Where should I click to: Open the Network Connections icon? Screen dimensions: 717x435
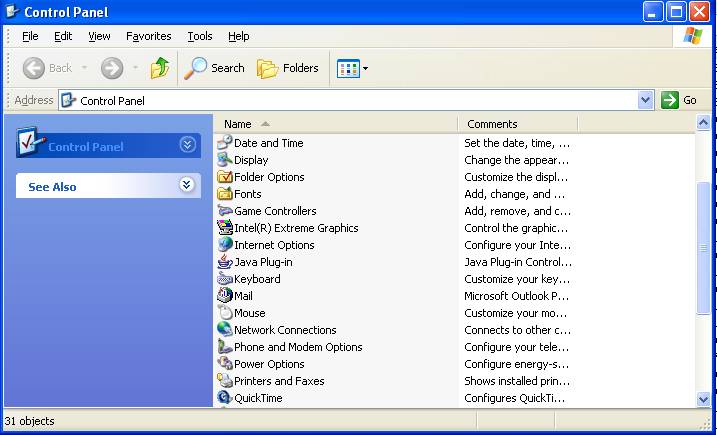click(225, 329)
